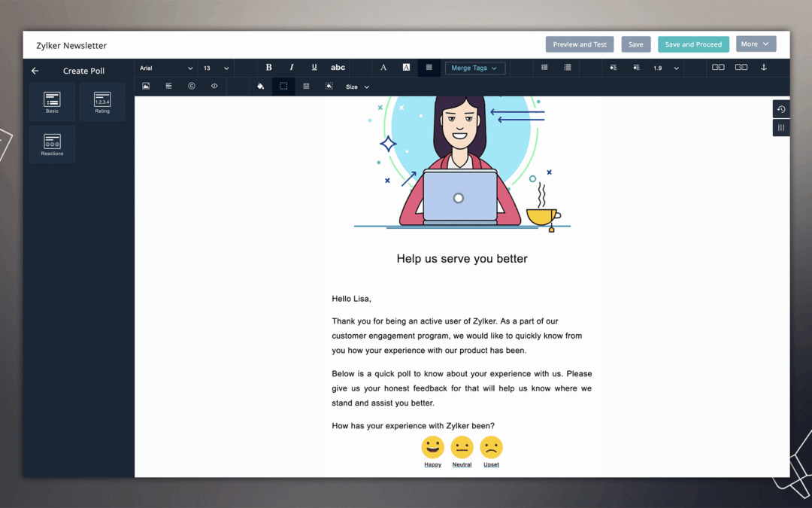Viewport: 812px width, 508px height.
Task: Click the Upset emoji face
Action: 492,447
